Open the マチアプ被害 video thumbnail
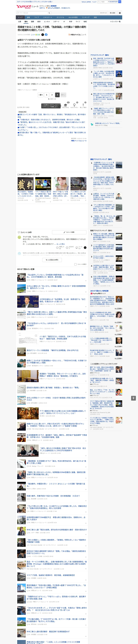The height and width of the screenshot is (644, 138). pyautogui.click(x=43, y=184)
